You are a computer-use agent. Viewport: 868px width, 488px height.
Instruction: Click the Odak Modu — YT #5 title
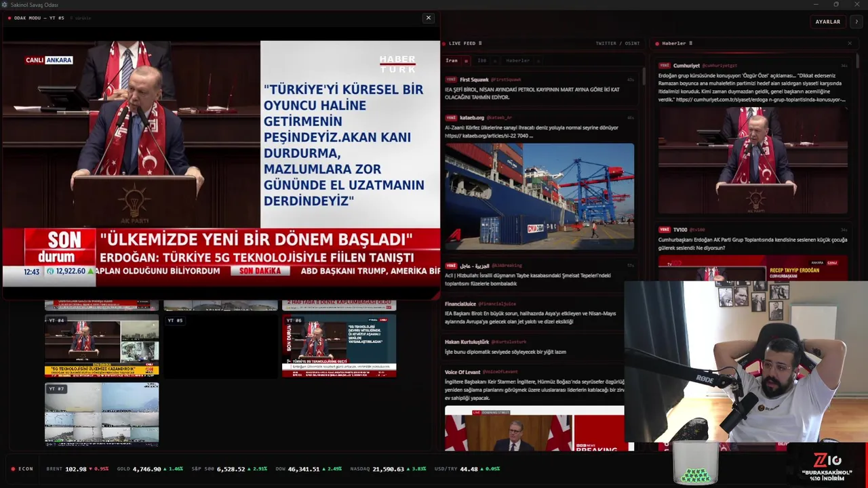click(x=39, y=18)
